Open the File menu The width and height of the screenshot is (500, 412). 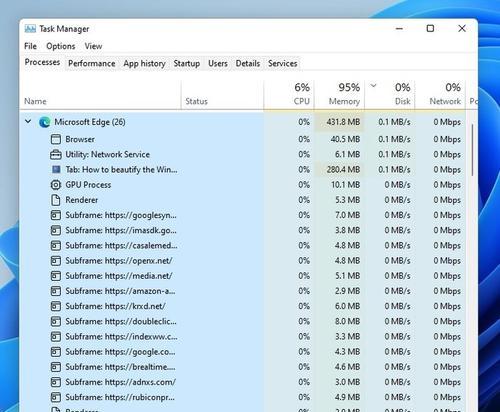(30, 46)
